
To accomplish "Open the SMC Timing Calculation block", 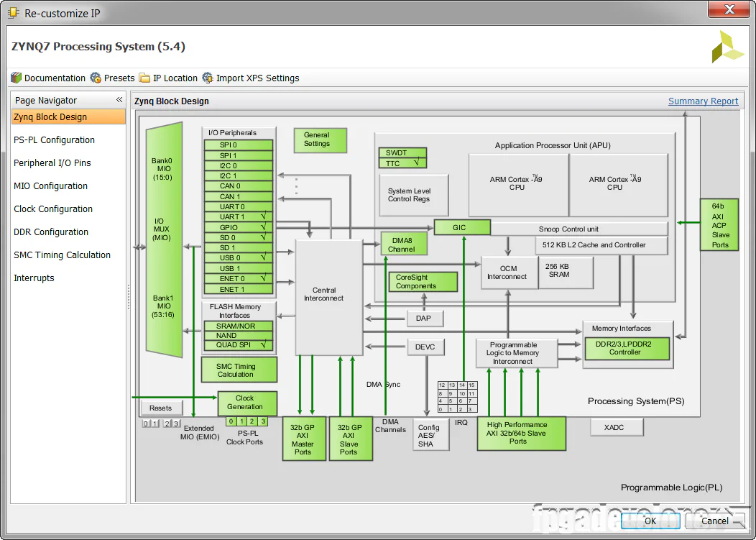I will tap(239, 369).
